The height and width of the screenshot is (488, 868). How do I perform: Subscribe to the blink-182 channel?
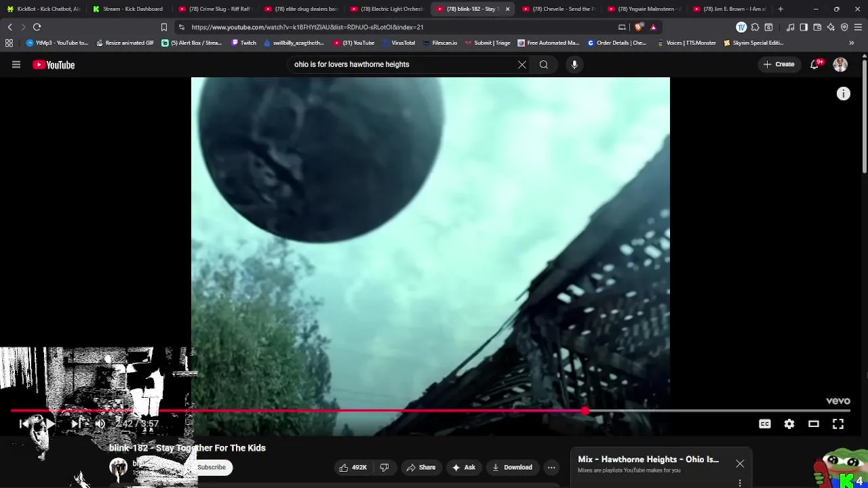pos(212,467)
